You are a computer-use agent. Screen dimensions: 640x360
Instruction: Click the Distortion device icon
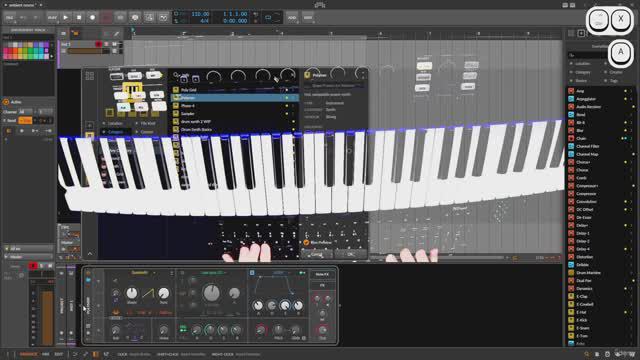point(571,257)
